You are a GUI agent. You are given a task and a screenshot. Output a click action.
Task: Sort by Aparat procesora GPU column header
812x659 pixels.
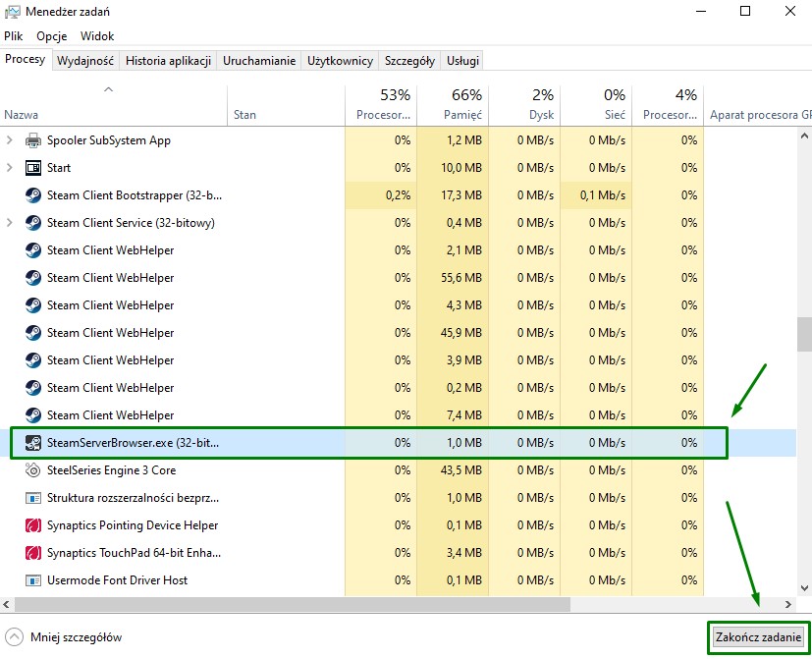click(758, 105)
